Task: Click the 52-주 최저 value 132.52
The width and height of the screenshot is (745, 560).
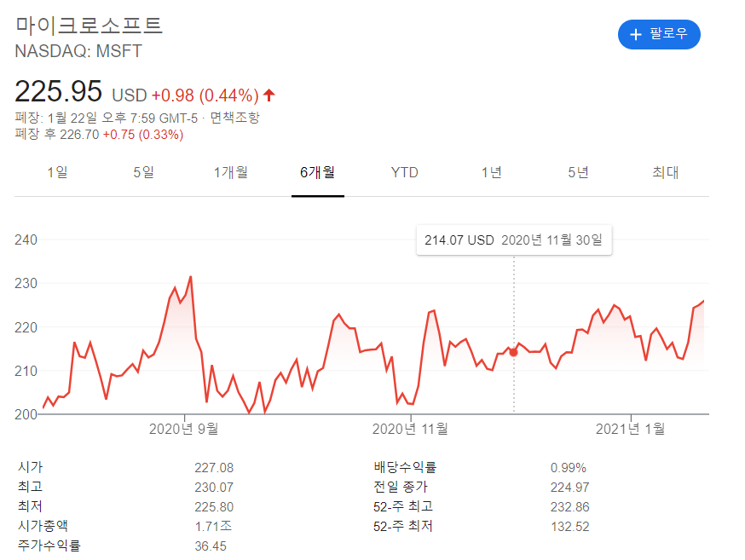Action: (569, 527)
